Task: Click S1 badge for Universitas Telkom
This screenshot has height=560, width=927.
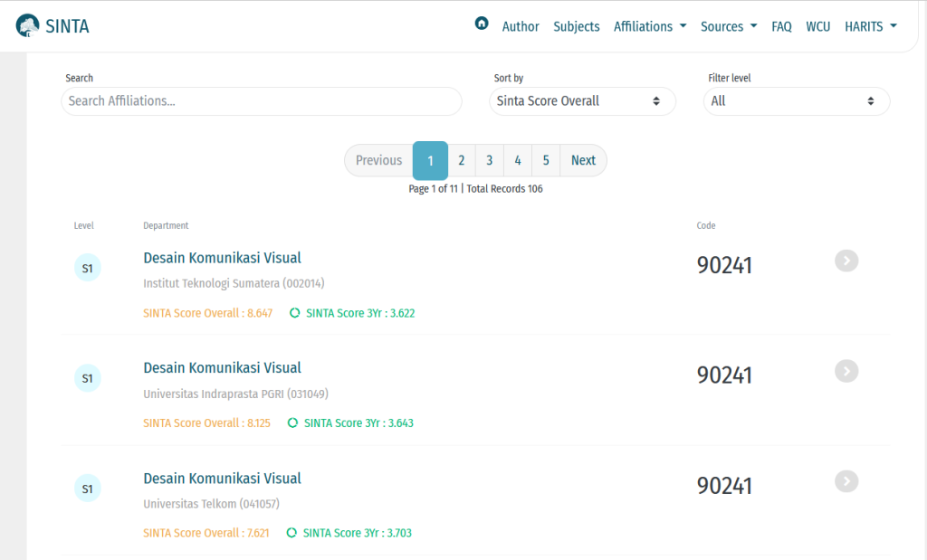Action: [88, 489]
